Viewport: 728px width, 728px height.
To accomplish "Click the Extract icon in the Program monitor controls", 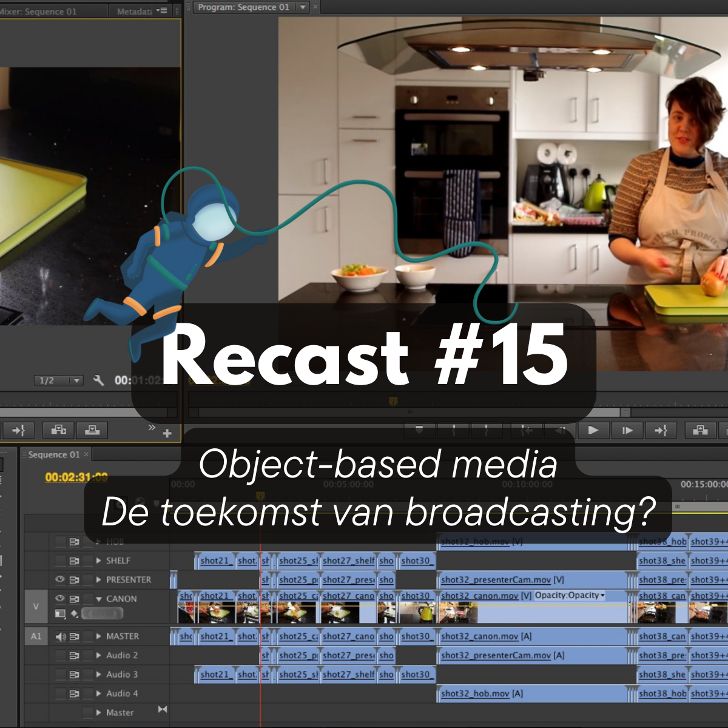I will tap(726, 431).
